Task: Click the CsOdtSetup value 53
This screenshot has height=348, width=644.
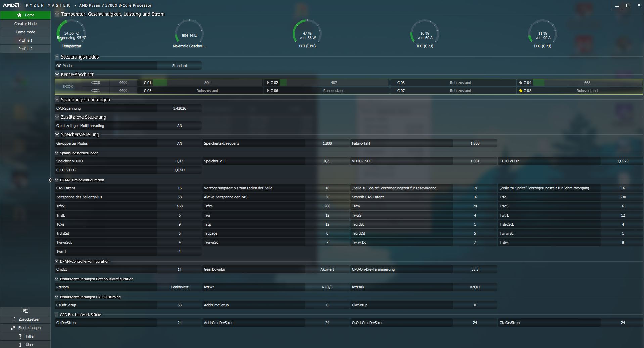Action: pyautogui.click(x=180, y=305)
